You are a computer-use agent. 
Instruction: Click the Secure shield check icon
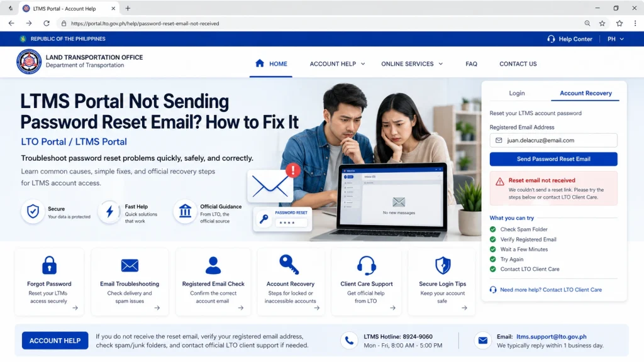pyautogui.click(x=33, y=212)
